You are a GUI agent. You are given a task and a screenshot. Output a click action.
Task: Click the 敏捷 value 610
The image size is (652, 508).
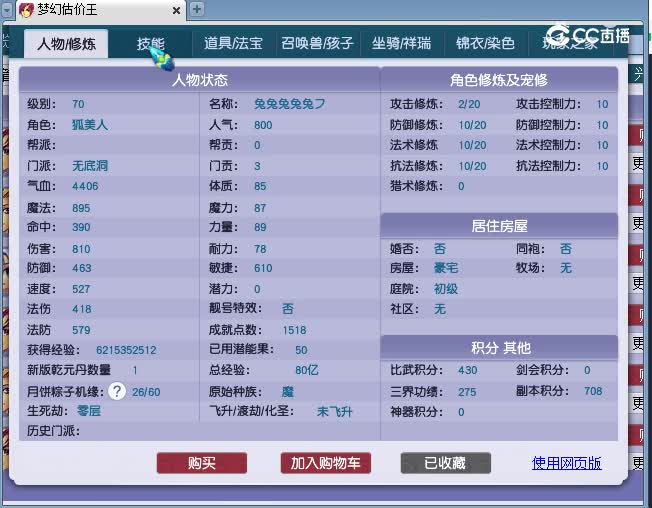(263, 268)
